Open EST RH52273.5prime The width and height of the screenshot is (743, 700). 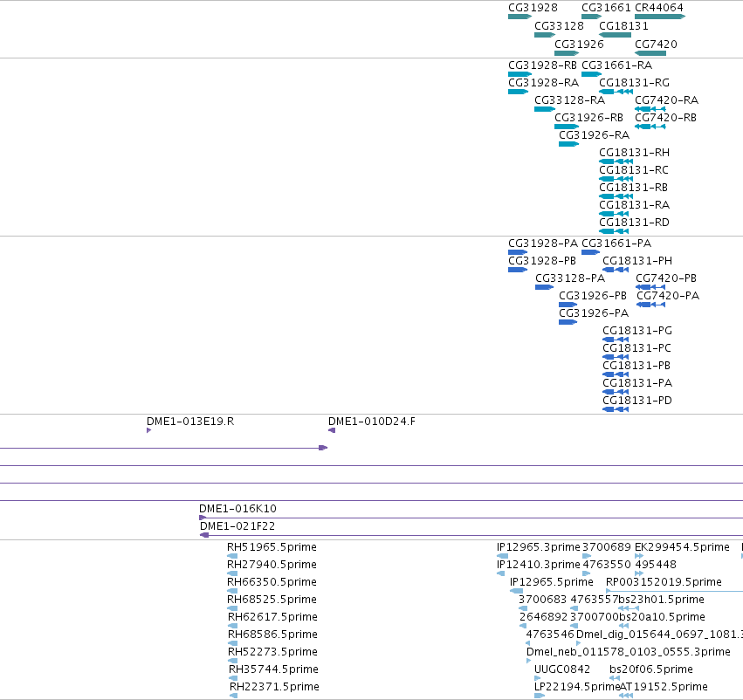[272, 652]
